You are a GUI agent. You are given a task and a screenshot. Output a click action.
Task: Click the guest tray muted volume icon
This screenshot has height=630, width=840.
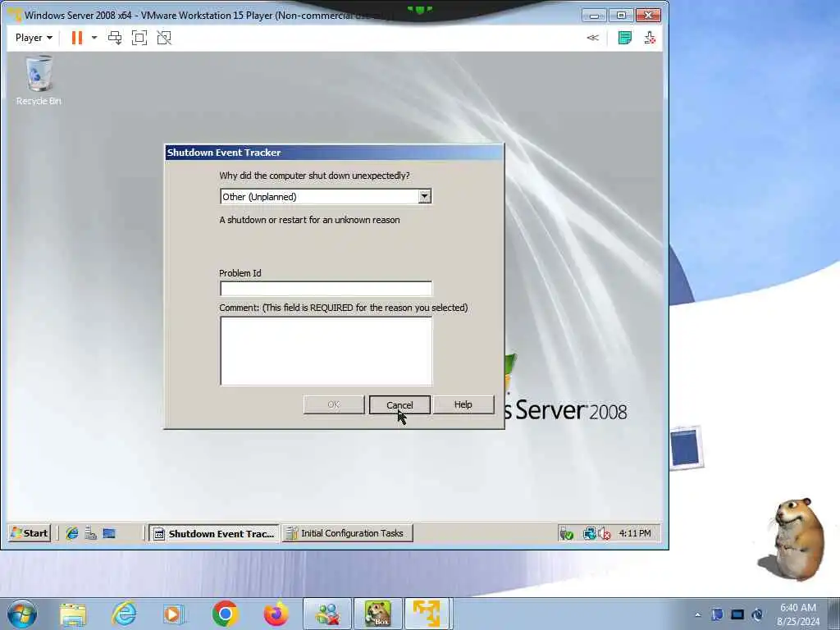tap(605, 533)
